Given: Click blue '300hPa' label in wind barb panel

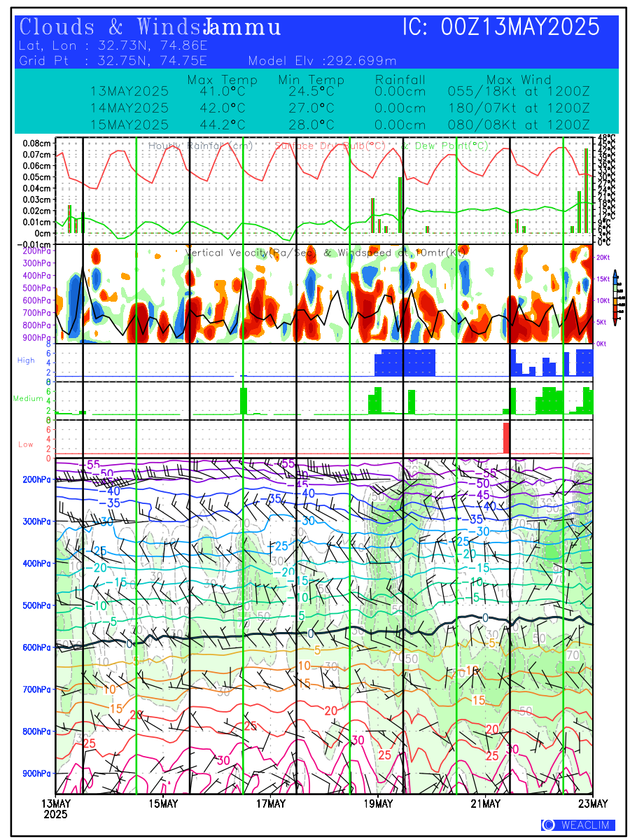Looking at the screenshot, I should [38, 521].
